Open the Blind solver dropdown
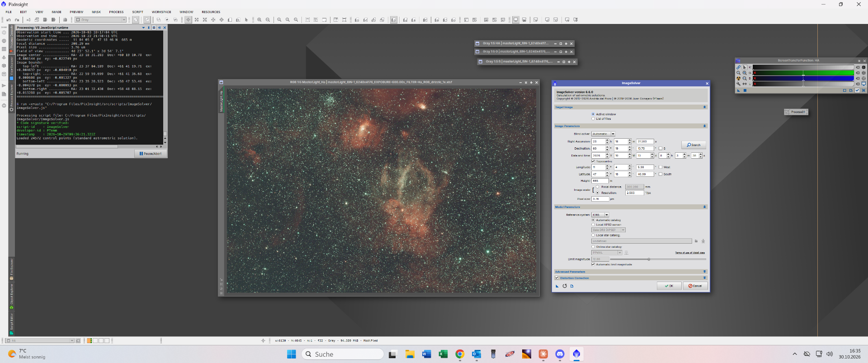 click(x=604, y=134)
